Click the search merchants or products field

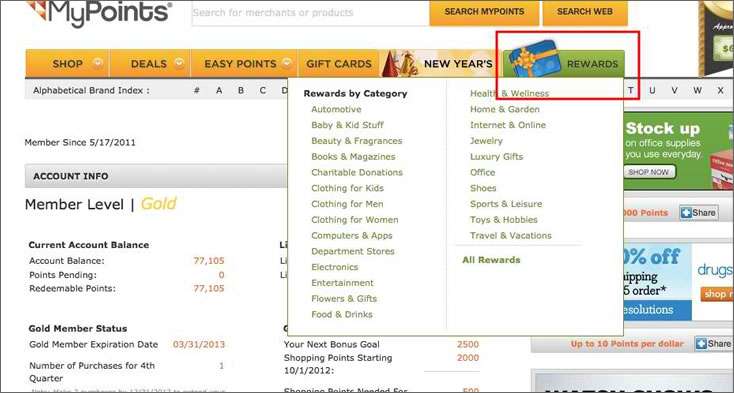click(x=310, y=13)
